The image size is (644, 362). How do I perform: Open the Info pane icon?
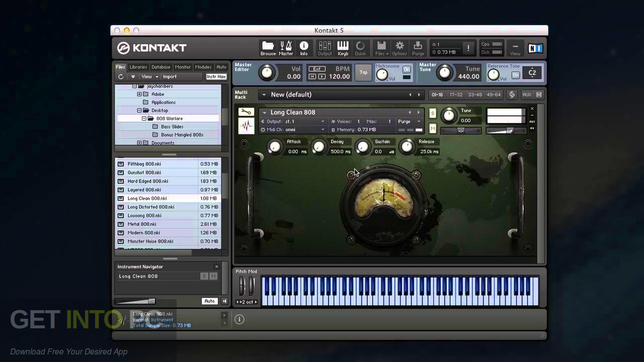tap(304, 48)
